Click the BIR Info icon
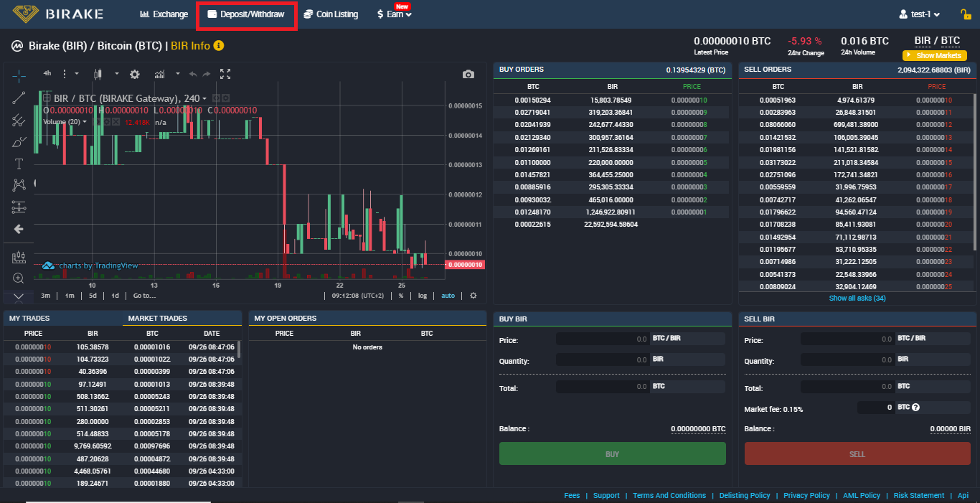 click(219, 46)
